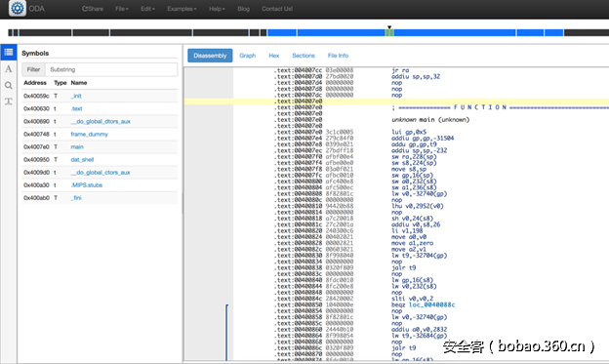Click the Address column header
609x364 pixels.
[35, 83]
